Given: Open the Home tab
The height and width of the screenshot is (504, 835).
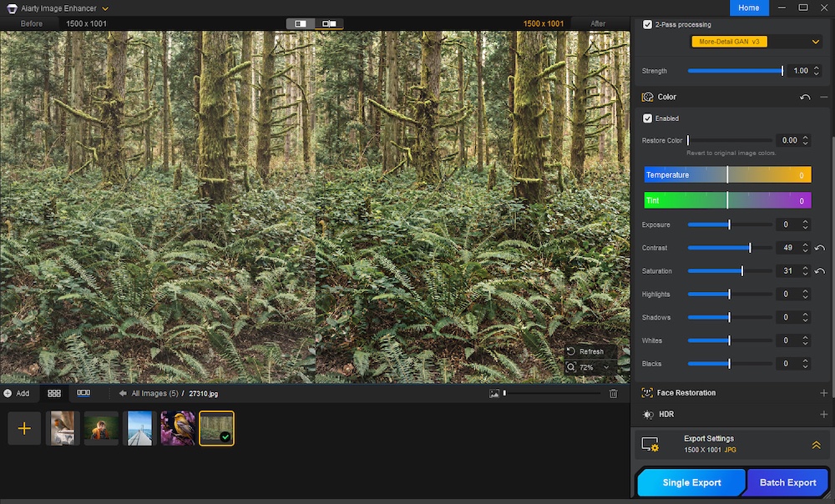Looking at the screenshot, I should [x=749, y=8].
